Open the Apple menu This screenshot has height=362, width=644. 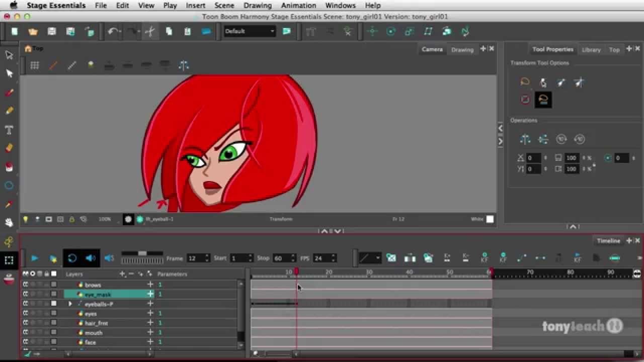pyautogui.click(x=13, y=6)
